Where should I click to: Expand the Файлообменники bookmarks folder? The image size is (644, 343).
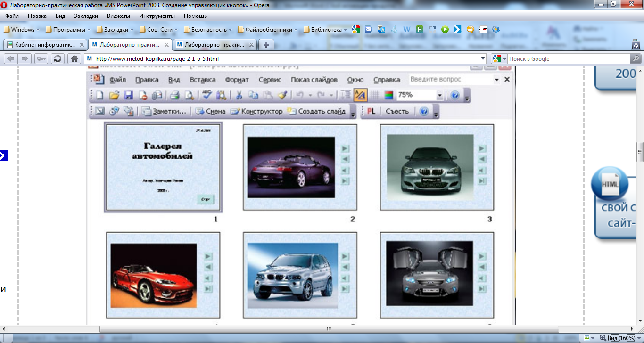click(x=268, y=29)
